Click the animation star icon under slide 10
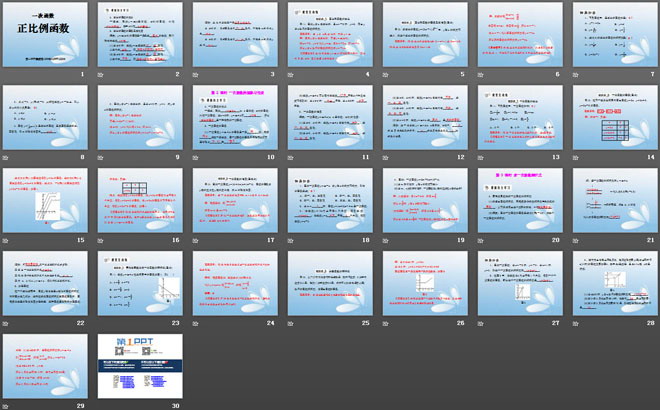Viewport: 660px width, 410px height. pyautogui.click(x=196, y=158)
